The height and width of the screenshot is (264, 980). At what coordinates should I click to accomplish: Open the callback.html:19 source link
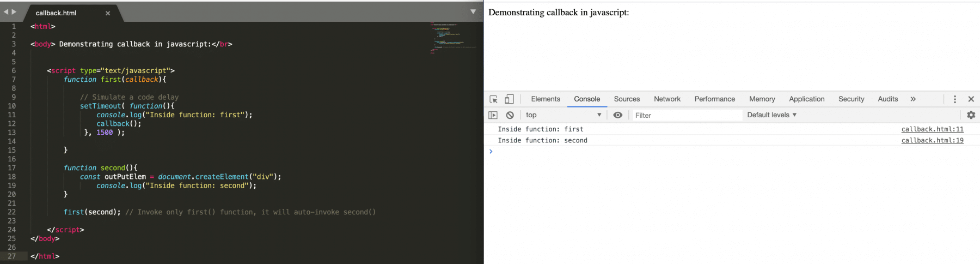point(932,141)
